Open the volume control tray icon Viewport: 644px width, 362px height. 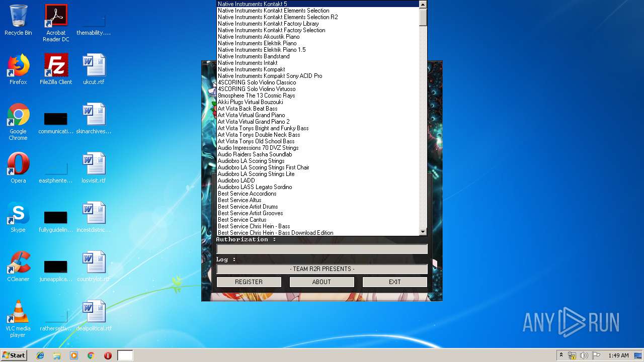584,355
